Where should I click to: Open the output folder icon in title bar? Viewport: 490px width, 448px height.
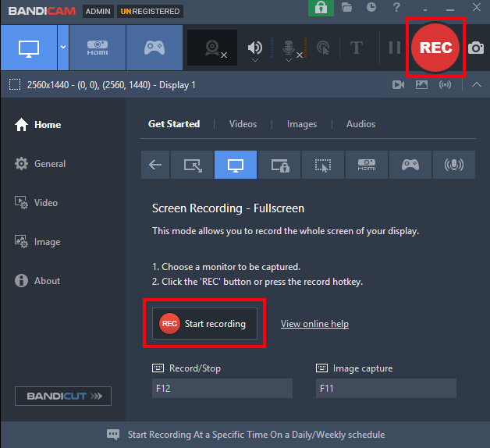point(347,8)
